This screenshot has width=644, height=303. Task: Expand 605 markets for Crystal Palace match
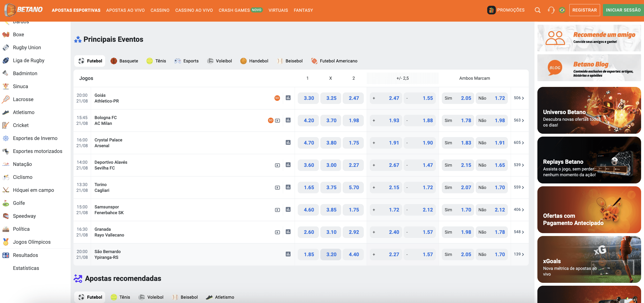click(519, 143)
